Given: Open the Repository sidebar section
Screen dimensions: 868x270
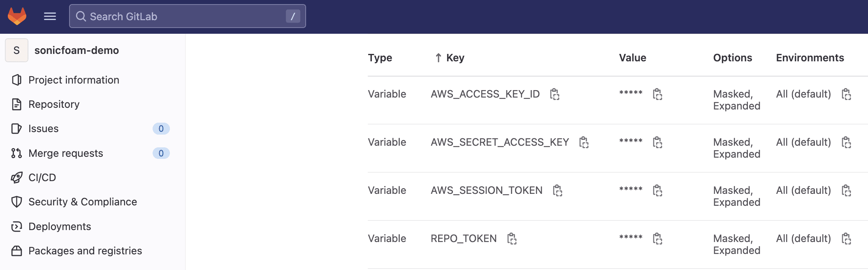Looking at the screenshot, I should click(54, 104).
